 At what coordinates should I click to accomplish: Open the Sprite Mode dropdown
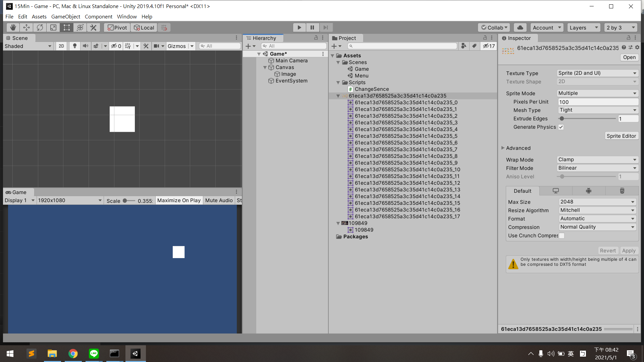tap(597, 93)
